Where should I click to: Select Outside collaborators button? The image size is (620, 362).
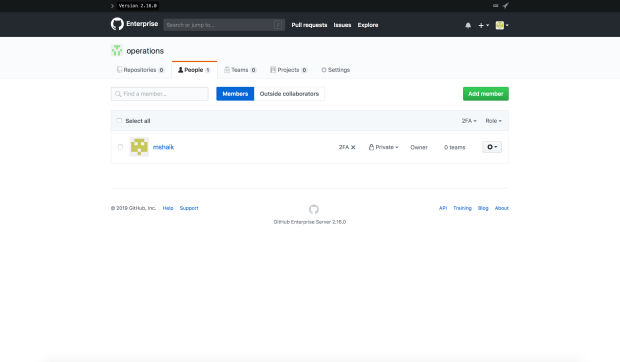(289, 94)
